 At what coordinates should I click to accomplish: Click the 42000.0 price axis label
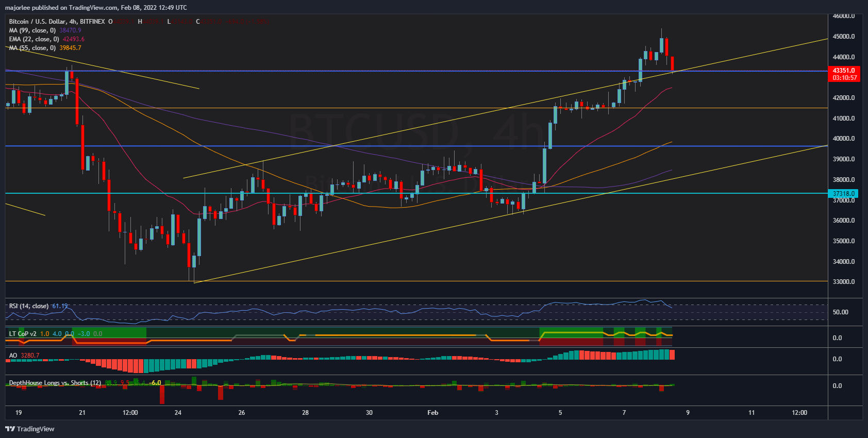844,98
